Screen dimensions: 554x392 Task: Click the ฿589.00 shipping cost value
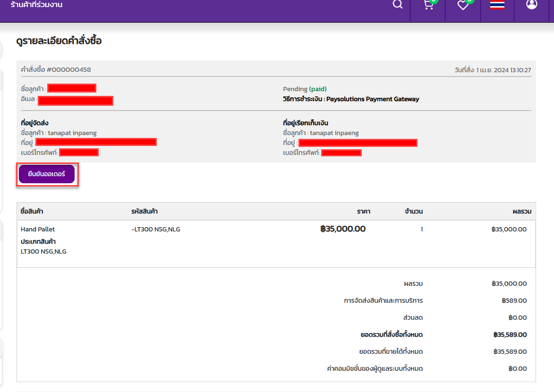coord(514,300)
